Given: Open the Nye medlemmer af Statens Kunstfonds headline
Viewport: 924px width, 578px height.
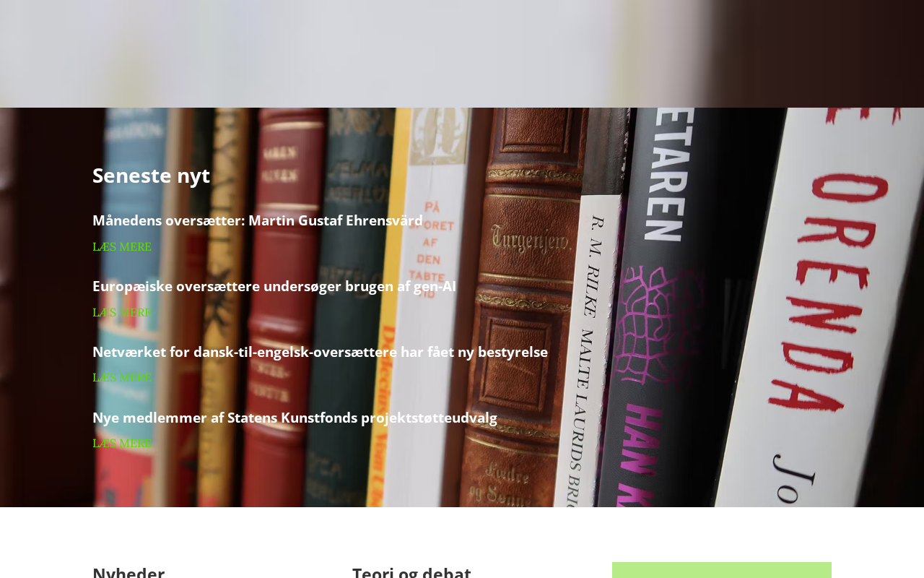Looking at the screenshot, I should click(x=295, y=418).
